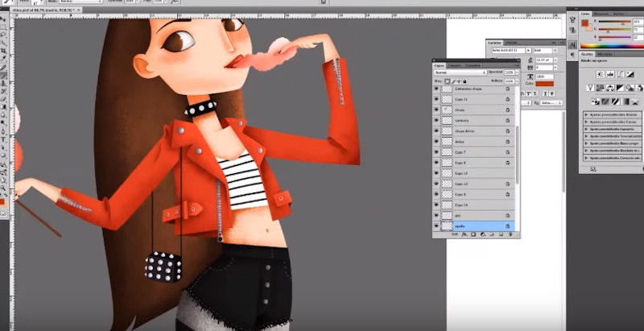Click the foreground color swatch in Color panel
The image size is (644, 331).
[585, 24]
